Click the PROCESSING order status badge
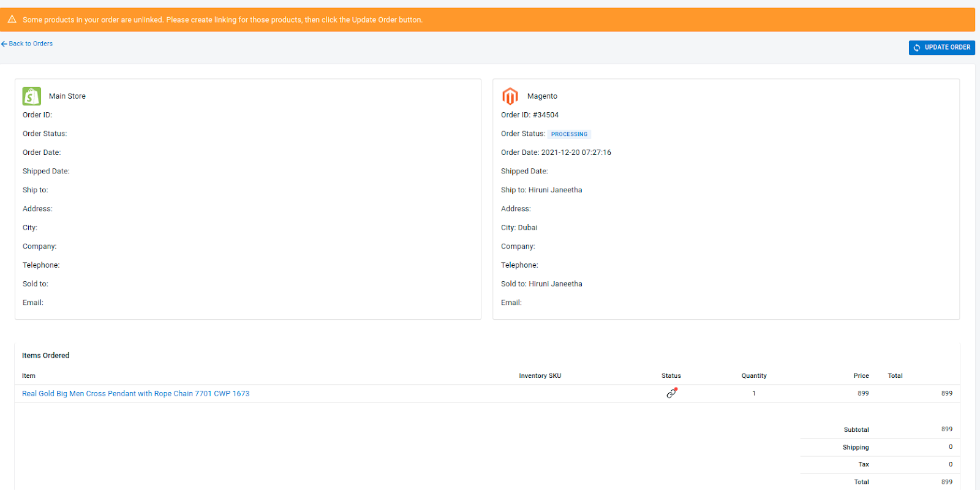This screenshot has height=490, width=980. 568,134
